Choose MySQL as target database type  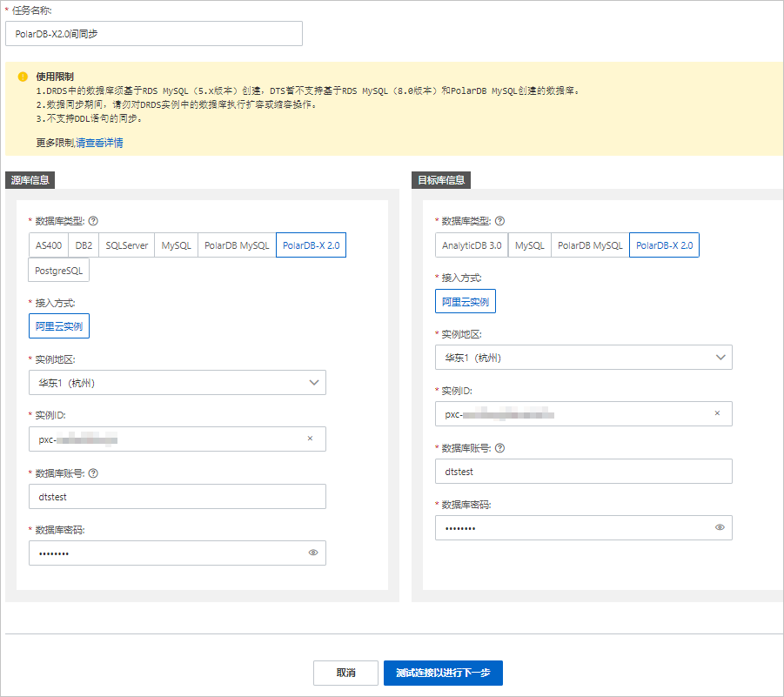pos(530,245)
